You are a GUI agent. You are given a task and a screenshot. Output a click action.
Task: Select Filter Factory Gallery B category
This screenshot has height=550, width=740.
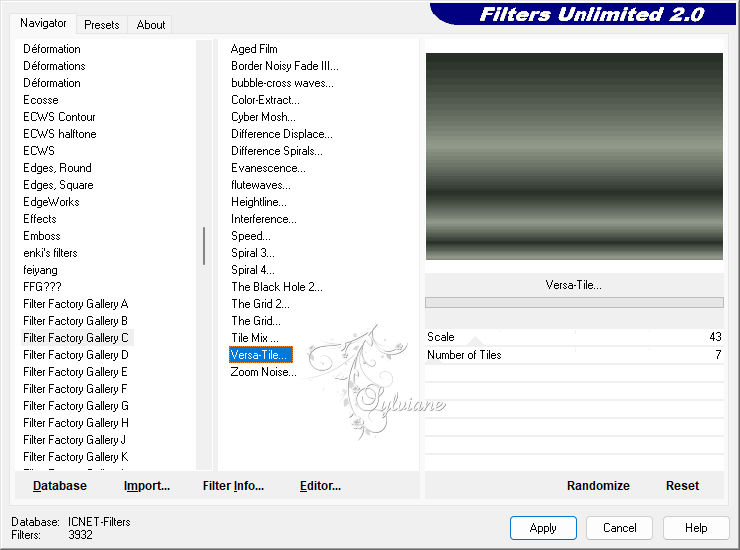[x=76, y=321]
